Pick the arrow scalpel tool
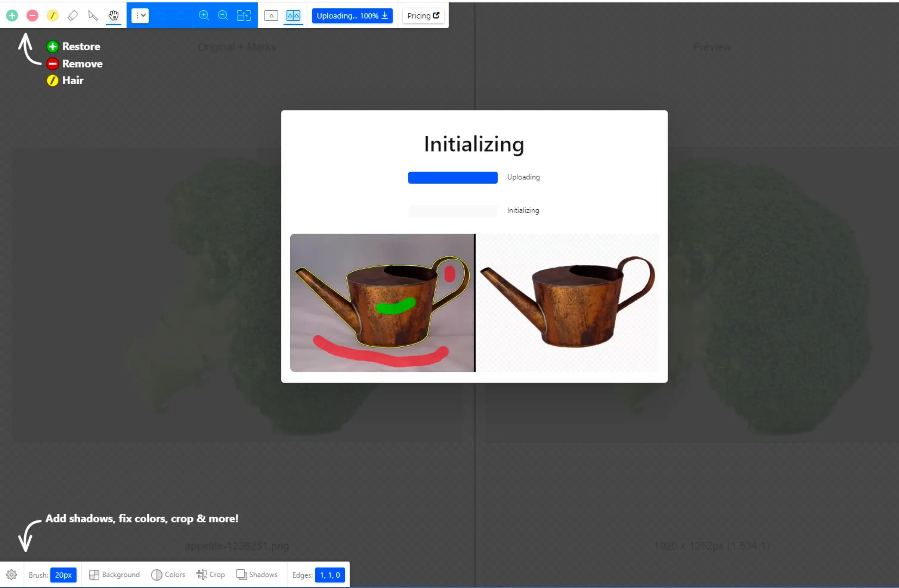 pyautogui.click(x=93, y=15)
